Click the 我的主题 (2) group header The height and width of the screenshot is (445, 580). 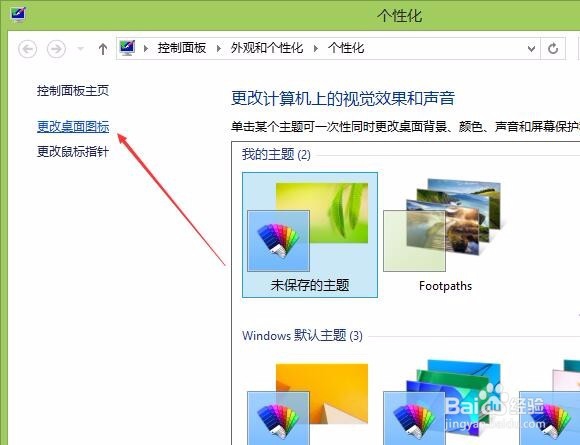[276, 154]
